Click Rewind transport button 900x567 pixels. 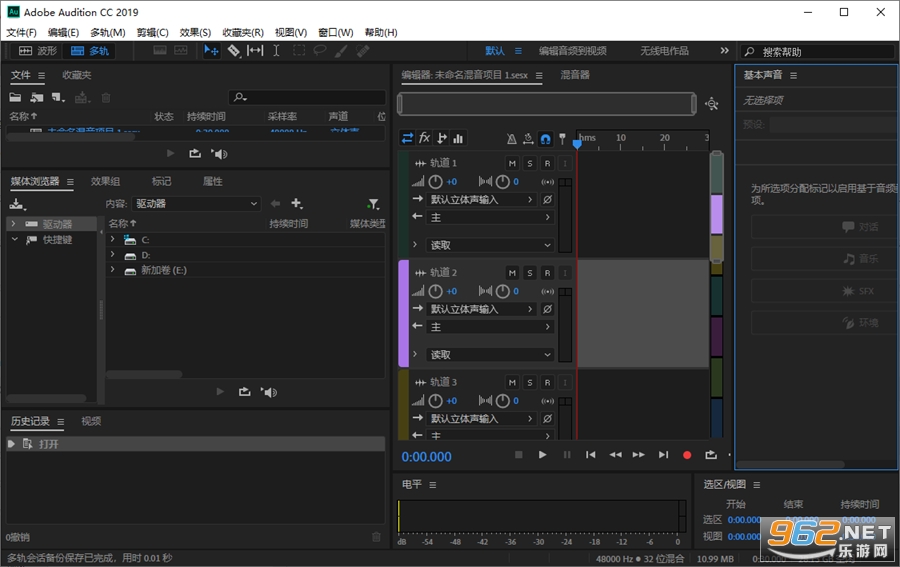click(x=615, y=455)
